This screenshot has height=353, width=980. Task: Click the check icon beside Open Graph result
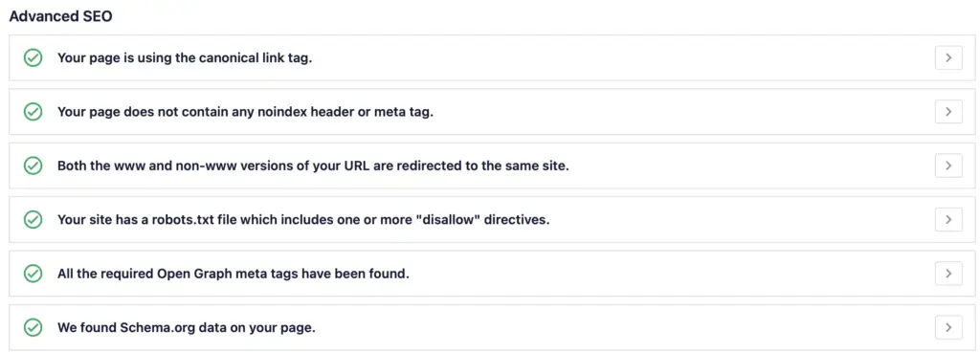point(33,274)
